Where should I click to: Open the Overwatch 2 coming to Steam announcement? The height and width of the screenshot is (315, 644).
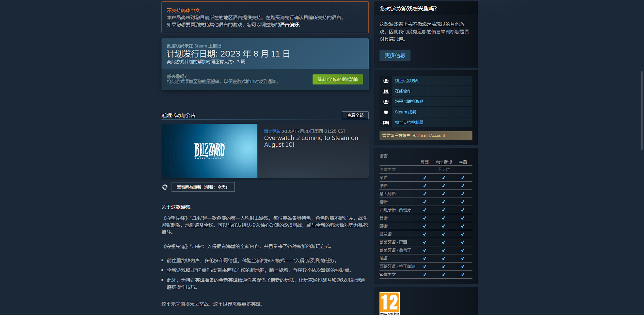311,141
